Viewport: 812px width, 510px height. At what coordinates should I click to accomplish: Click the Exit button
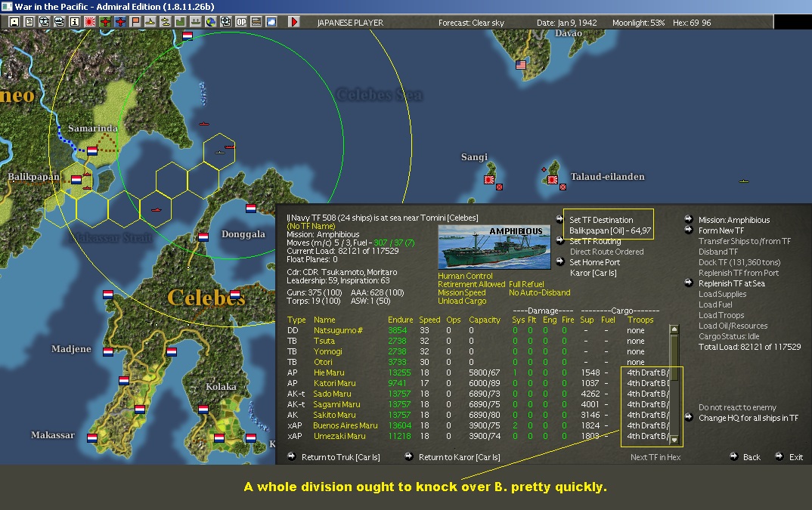(x=796, y=457)
